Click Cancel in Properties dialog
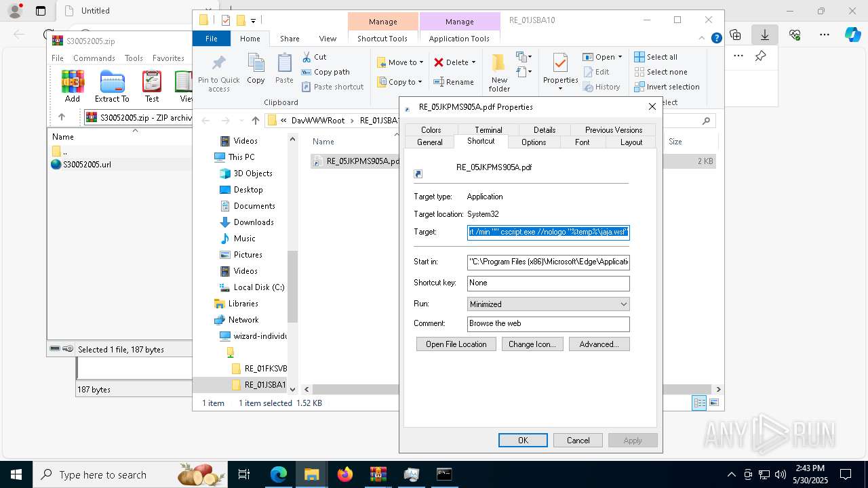The image size is (868, 488). pyautogui.click(x=578, y=441)
